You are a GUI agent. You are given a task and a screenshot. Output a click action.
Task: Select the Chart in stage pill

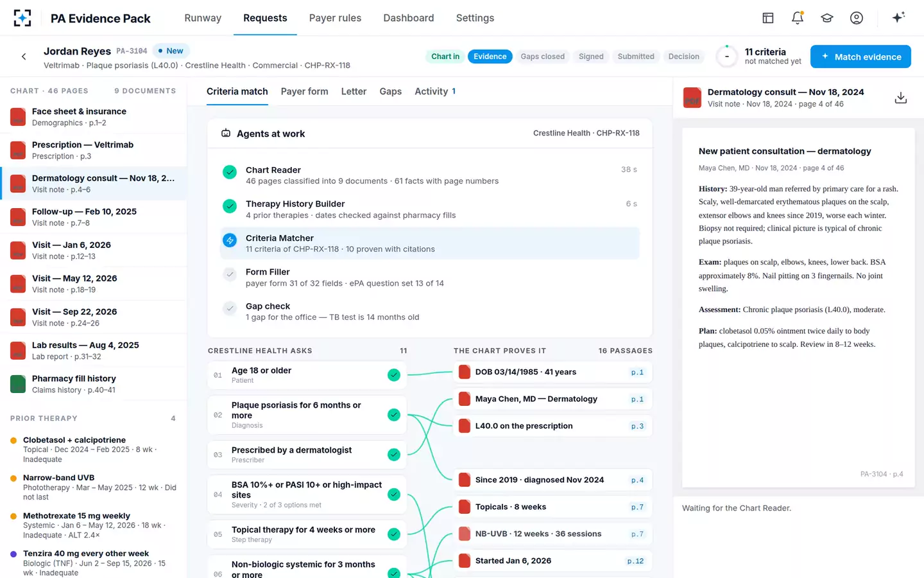445,57
